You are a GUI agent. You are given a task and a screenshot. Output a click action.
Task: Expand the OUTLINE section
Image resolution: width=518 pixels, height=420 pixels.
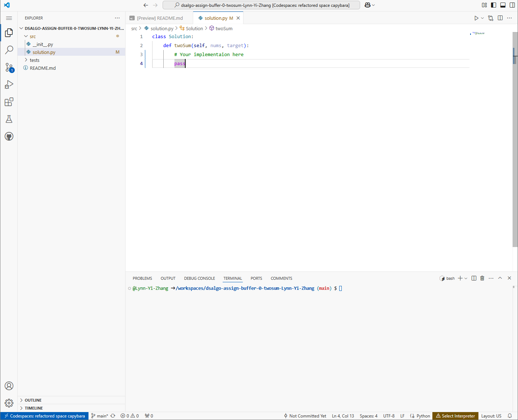[x=33, y=400]
